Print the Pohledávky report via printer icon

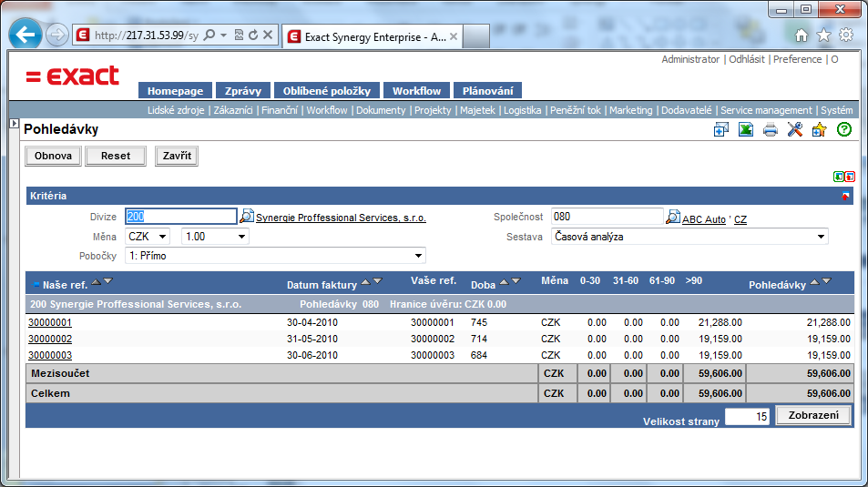point(770,130)
